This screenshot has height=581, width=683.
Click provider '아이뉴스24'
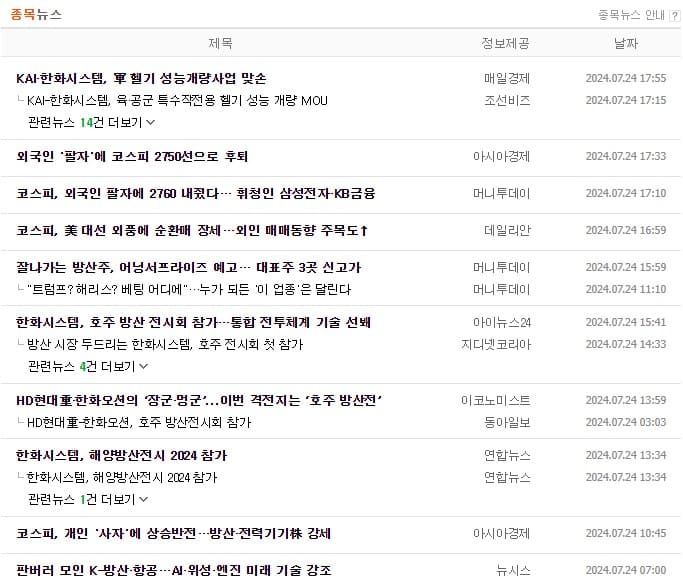(502, 323)
